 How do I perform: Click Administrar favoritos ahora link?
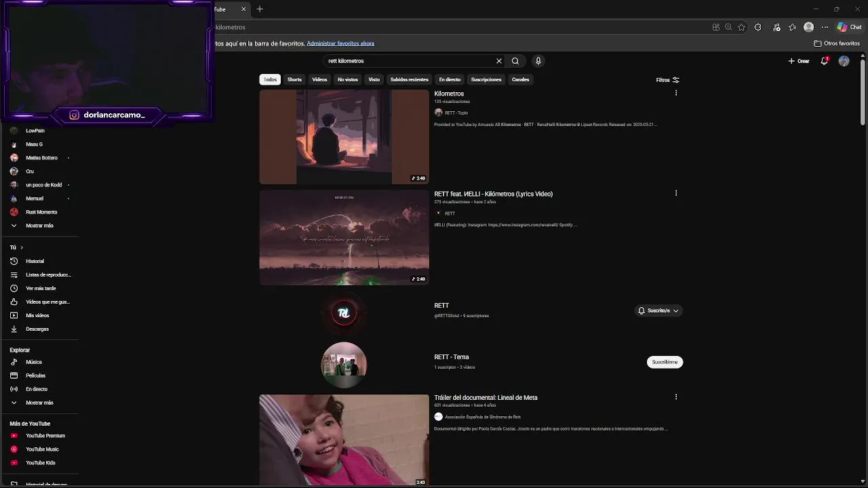click(340, 43)
